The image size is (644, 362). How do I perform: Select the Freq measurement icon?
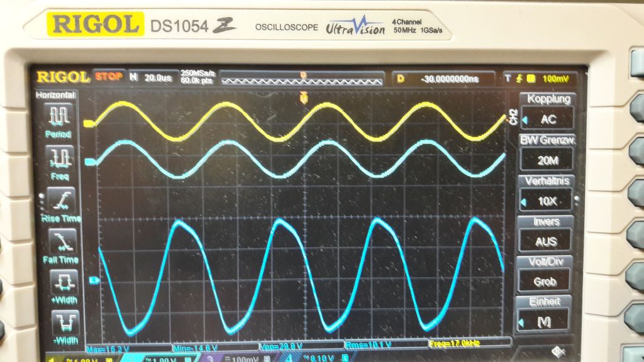60,158
